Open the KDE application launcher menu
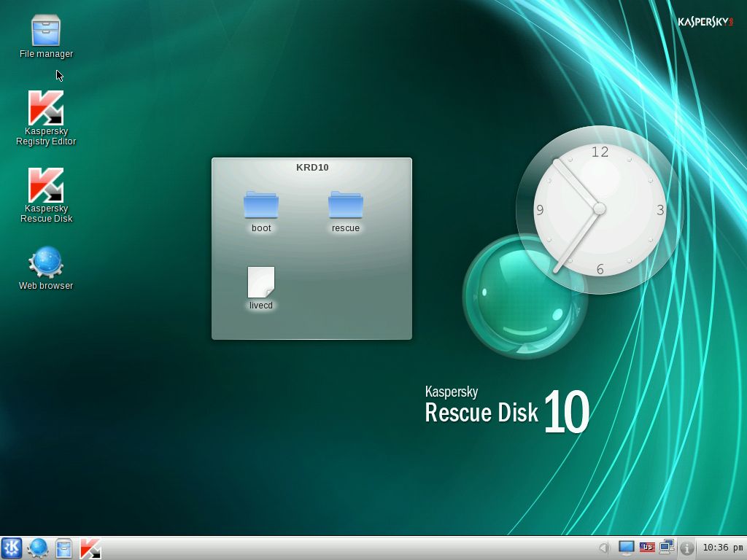The image size is (747, 560). (12, 548)
